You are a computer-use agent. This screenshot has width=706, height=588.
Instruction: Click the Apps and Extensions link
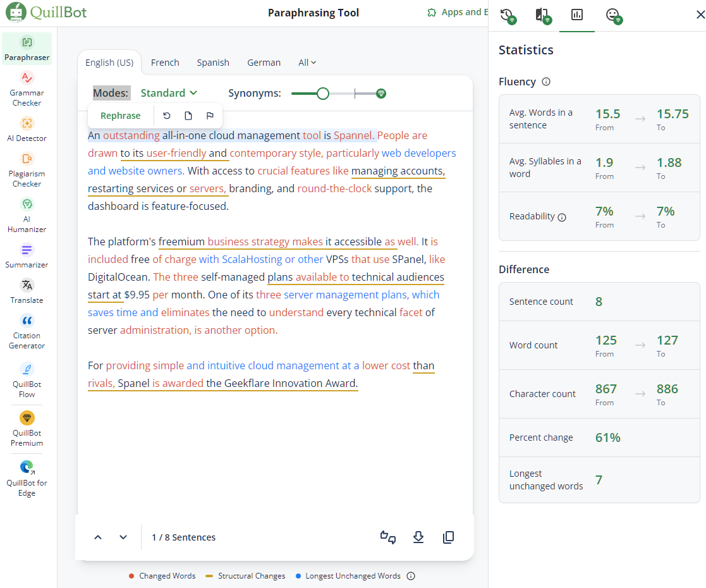pyautogui.click(x=464, y=12)
